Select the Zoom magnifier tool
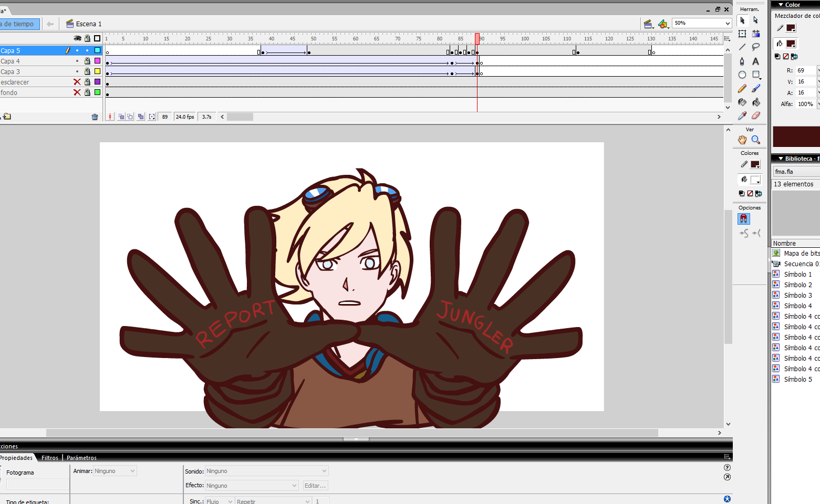The width and height of the screenshot is (820, 504). click(x=756, y=140)
